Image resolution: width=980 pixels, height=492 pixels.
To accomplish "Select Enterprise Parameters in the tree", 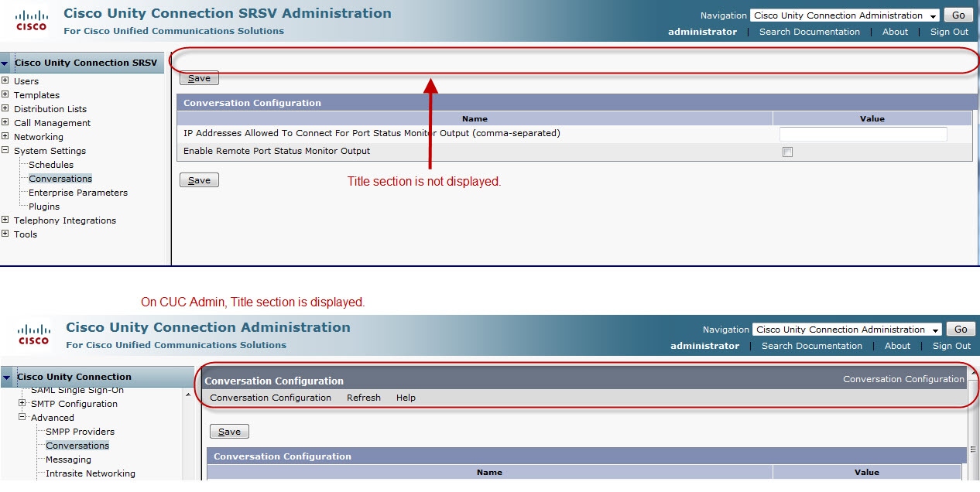I will click(78, 193).
